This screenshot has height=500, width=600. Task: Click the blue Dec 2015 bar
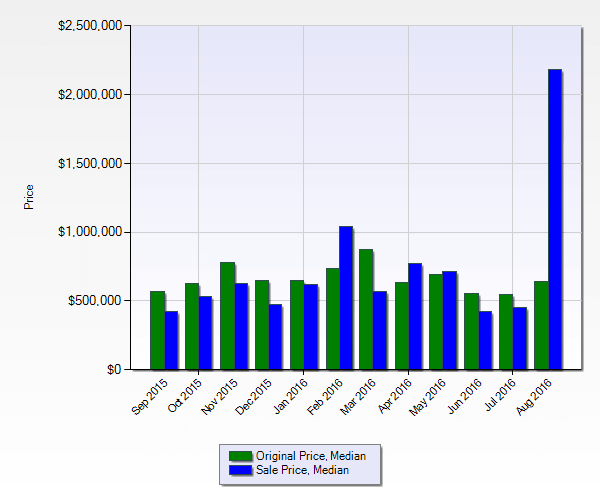(x=275, y=337)
